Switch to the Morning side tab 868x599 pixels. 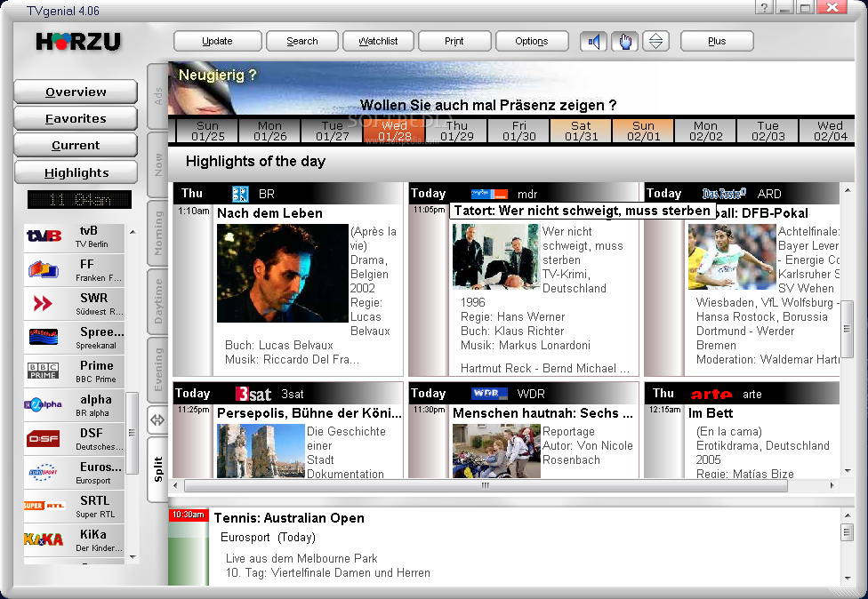pos(157,233)
